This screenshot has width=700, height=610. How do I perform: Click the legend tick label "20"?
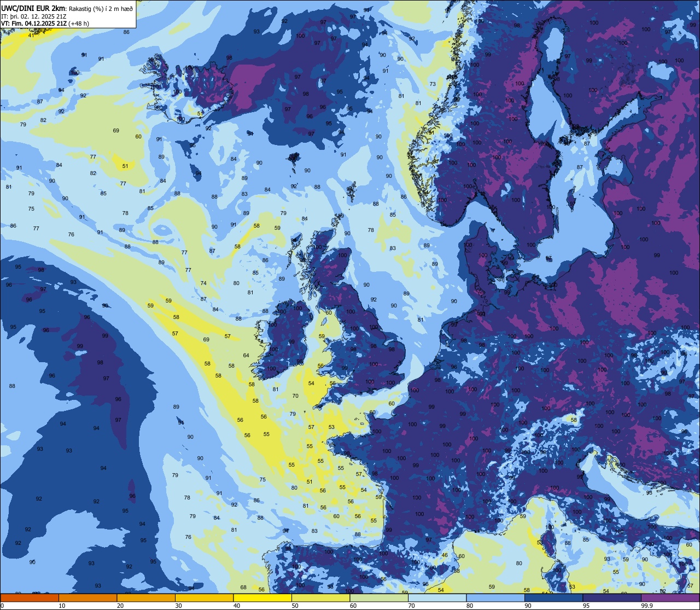coord(120,606)
